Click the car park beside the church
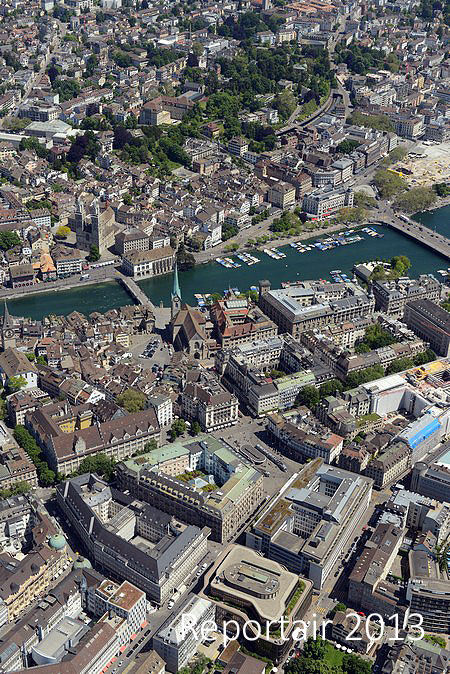The image size is (450, 674). [x=150, y=348]
